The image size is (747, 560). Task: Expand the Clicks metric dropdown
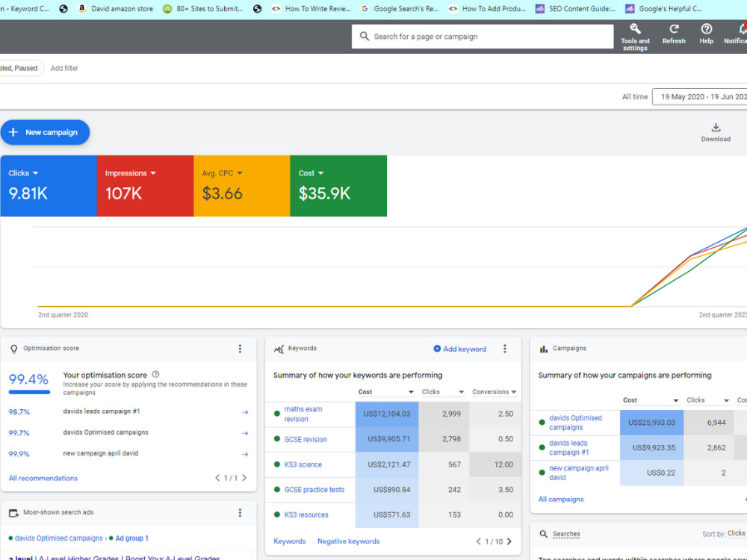tap(35, 173)
